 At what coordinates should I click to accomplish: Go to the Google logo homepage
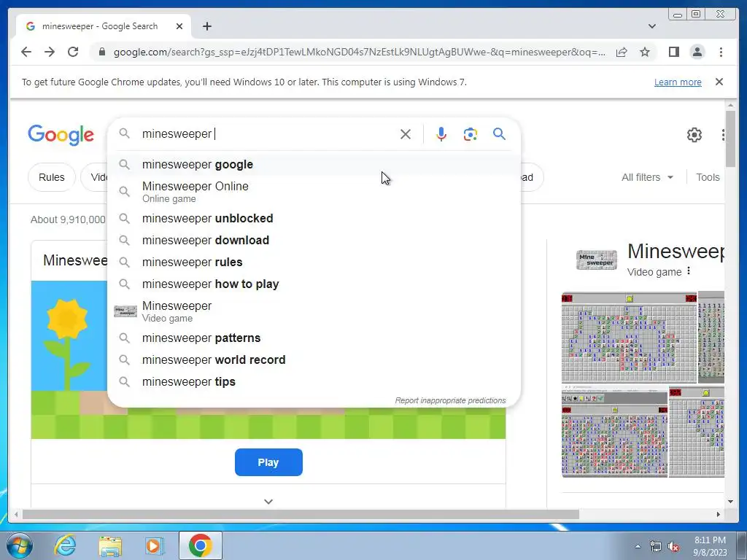click(61, 135)
